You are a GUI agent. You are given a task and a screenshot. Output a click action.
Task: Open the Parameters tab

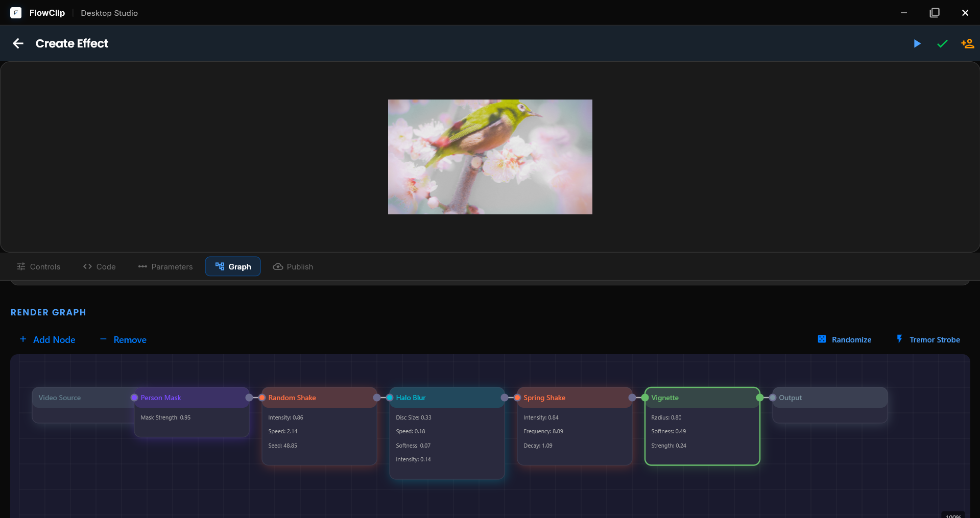tap(165, 266)
